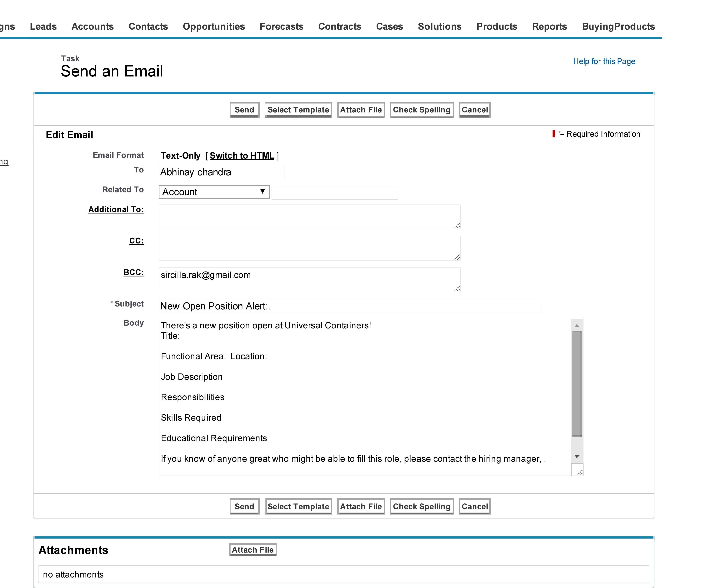
Task: Click into the Subject field
Action: [x=349, y=306]
